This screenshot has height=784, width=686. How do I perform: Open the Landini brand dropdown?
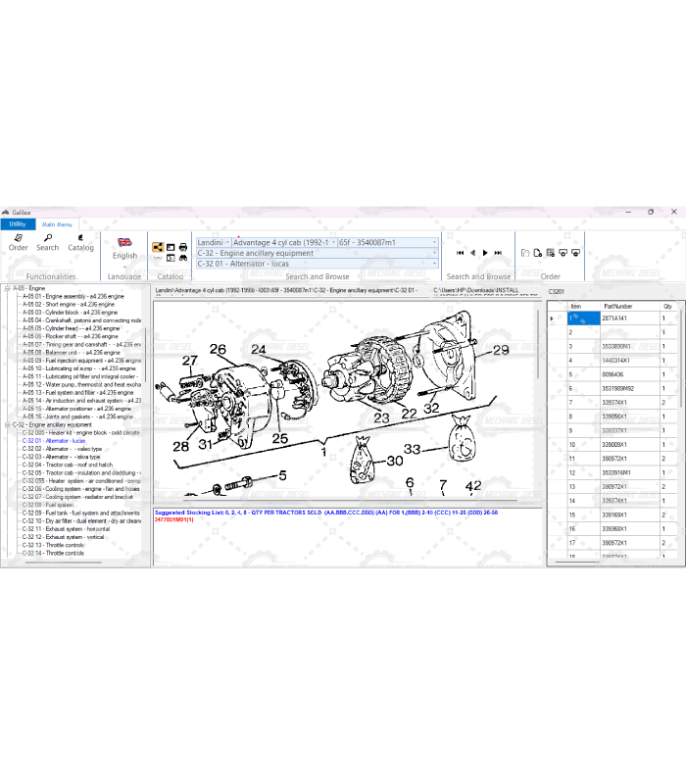[x=227, y=242]
